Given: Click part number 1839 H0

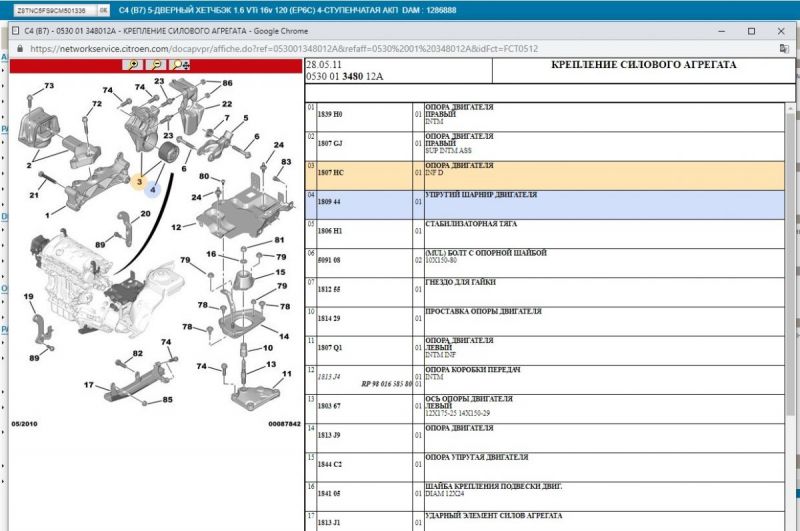Looking at the screenshot, I should click(x=330, y=115).
